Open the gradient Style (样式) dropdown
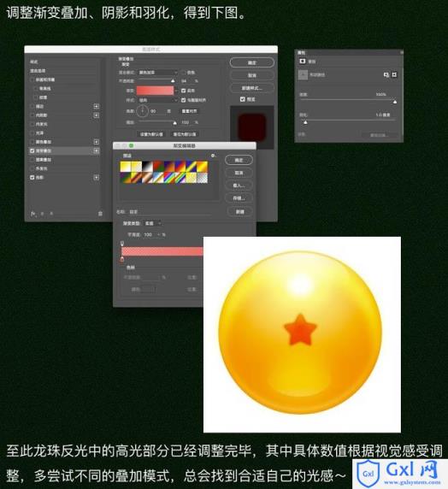The image size is (448, 489). point(158,100)
